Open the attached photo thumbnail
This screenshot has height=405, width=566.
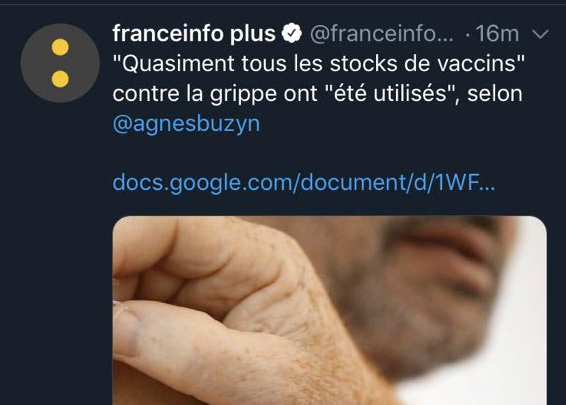pyautogui.click(x=330, y=310)
